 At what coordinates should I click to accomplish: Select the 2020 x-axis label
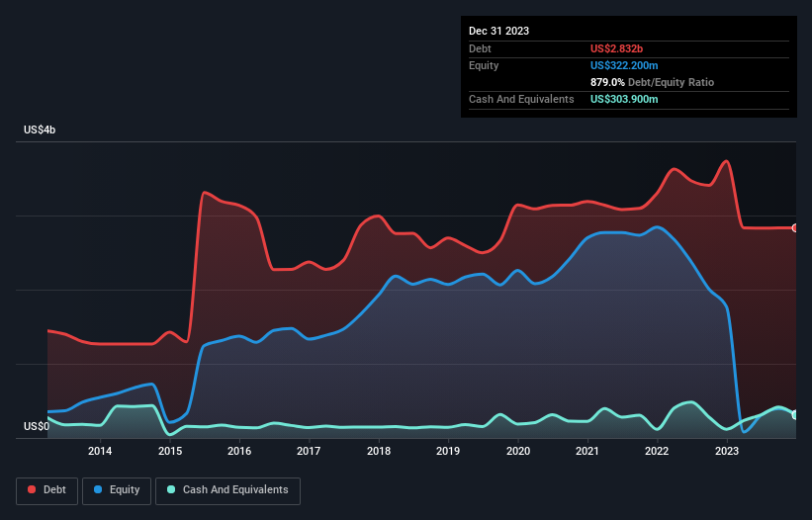point(518,451)
